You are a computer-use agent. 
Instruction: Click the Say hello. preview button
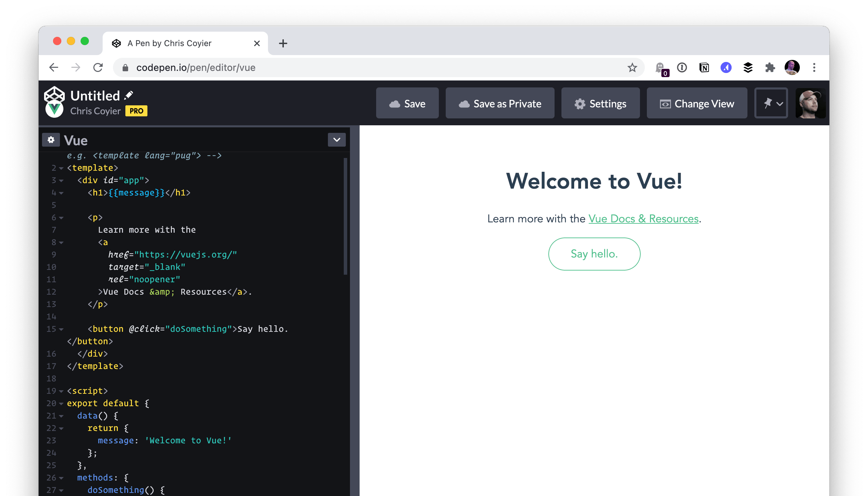(594, 254)
